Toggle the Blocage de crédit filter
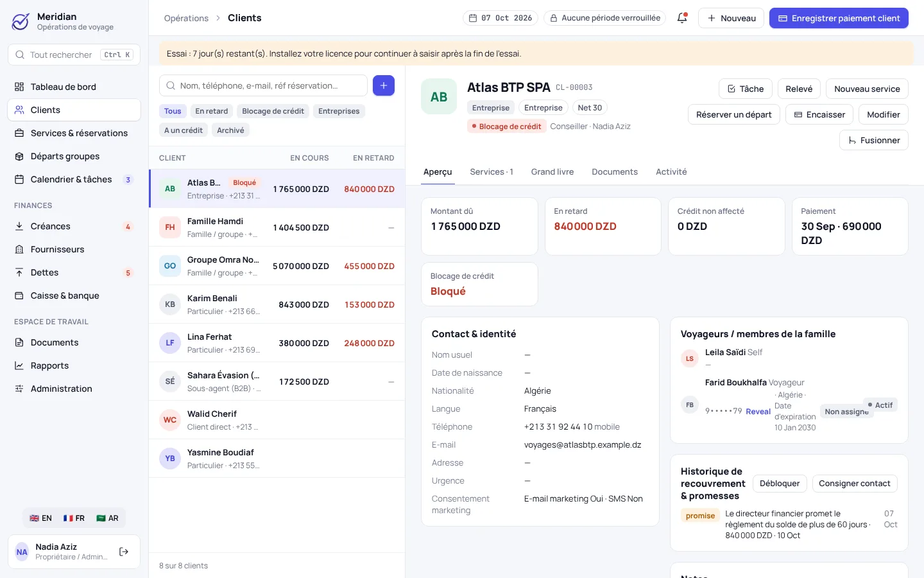The height and width of the screenshot is (578, 924). pos(273,111)
